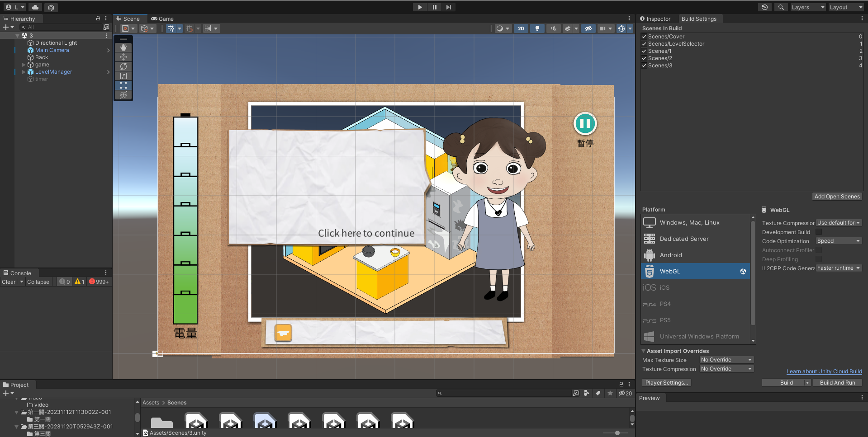Switch to the Inspector tab
This screenshot has height=437, width=868.
tap(655, 19)
